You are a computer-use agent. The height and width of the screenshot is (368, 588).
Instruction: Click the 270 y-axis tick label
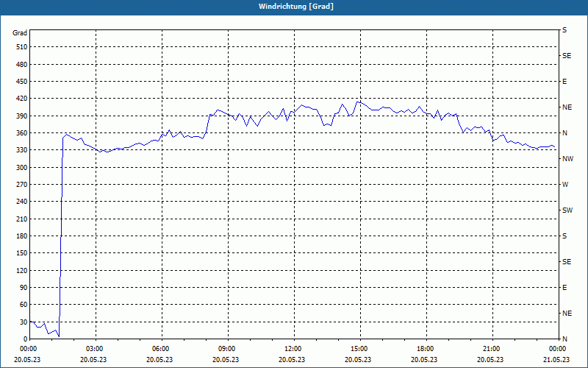point(22,185)
